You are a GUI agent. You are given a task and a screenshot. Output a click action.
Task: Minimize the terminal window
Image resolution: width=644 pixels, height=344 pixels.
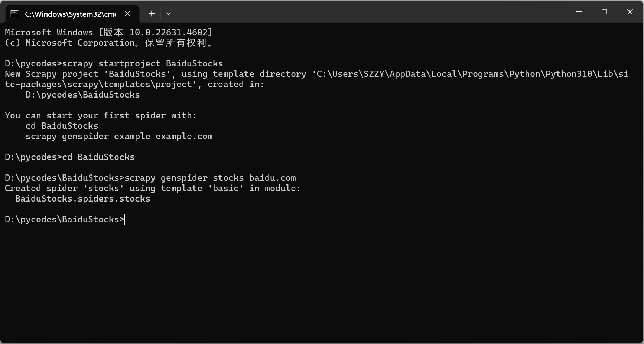[x=579, y=12]
